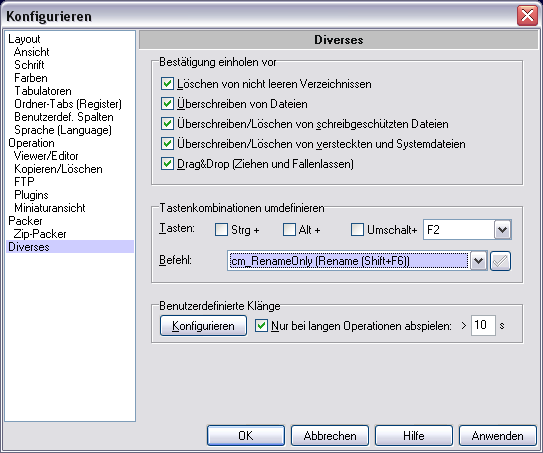Enable the Strg + modifier checkbox
The width and height of the screenshot is (543, 453).
click(x=221, y=230)
